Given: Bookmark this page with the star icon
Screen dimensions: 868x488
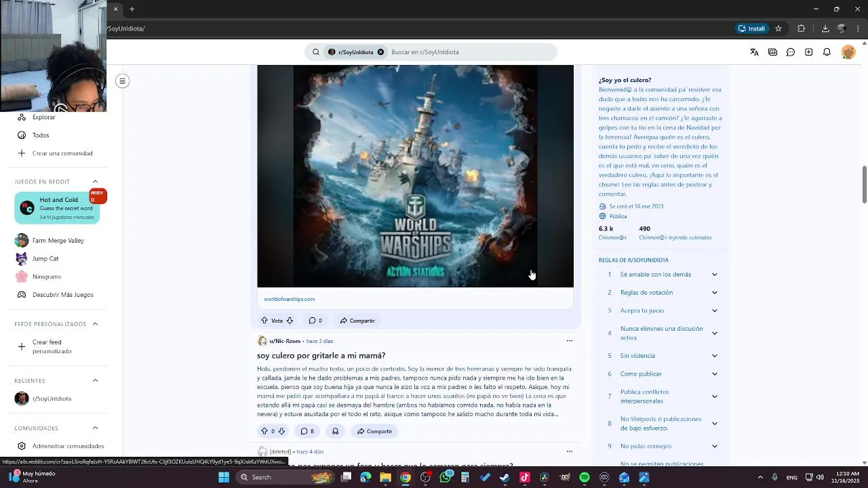Looking at the screenshot, I should [x=778, y=28].
